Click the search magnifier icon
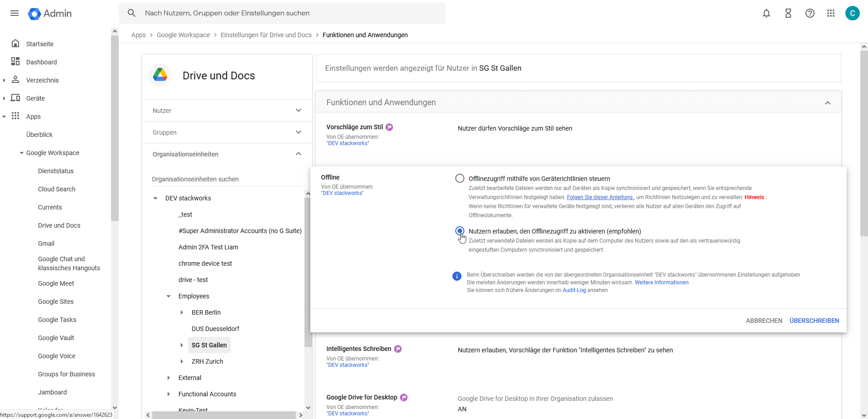Screen dimensions: 868x419 click(x=132, y=13)
